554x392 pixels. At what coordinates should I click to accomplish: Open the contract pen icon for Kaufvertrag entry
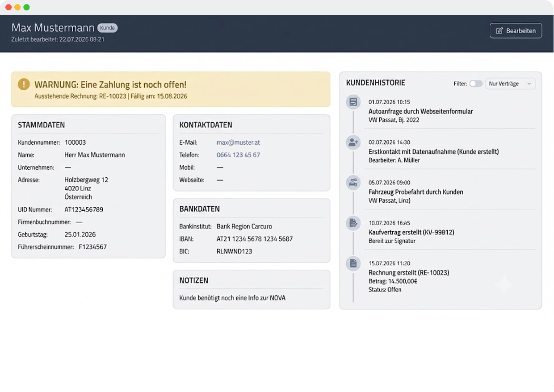pyautogui.click(x=353, y=223)
